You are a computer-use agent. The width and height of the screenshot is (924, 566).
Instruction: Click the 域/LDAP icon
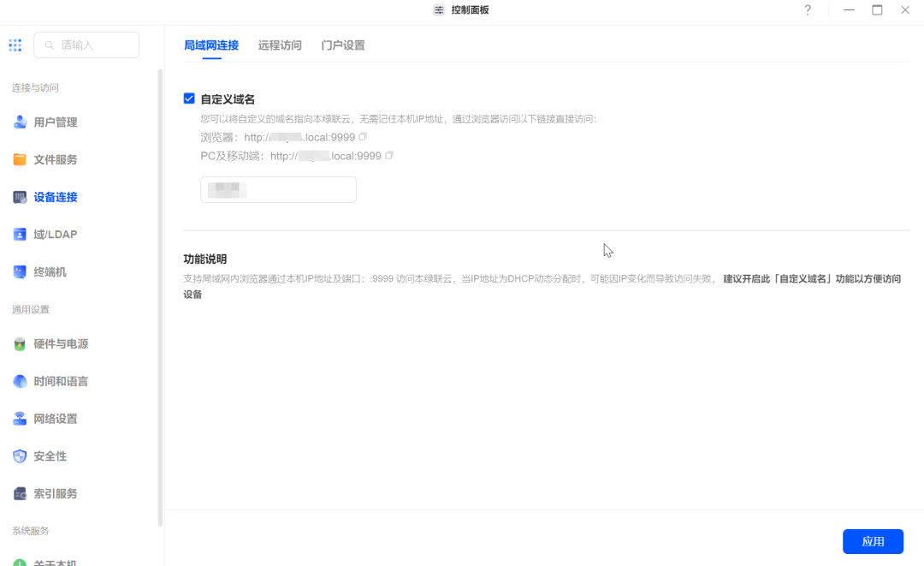(x=20, y=234)
